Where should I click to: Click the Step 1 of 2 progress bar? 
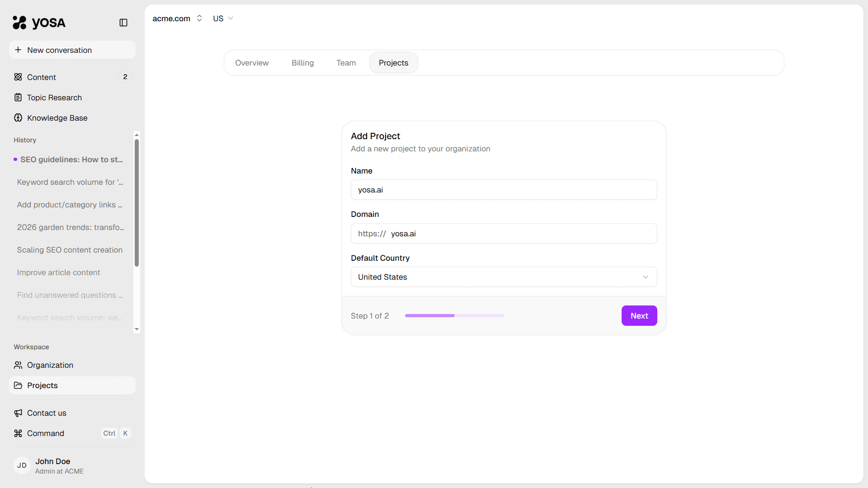(454, 315)
